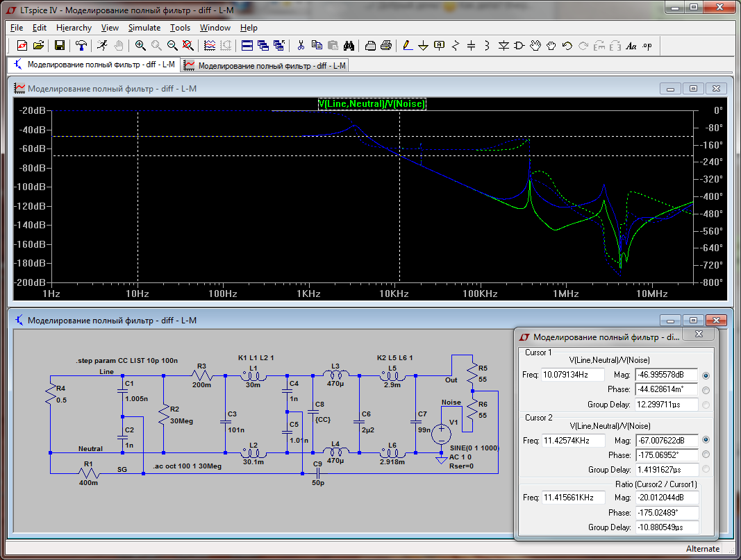741x560 pixels.
Task: Select the Draw Wire pencil tool
Action: 407,46
